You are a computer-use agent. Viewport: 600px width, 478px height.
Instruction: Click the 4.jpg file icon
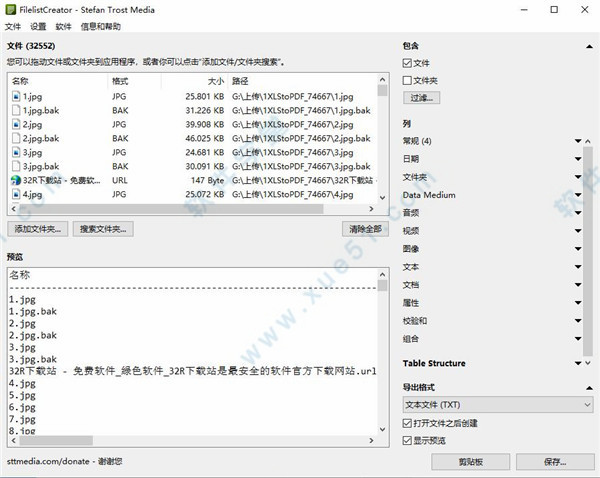point(16,194)
